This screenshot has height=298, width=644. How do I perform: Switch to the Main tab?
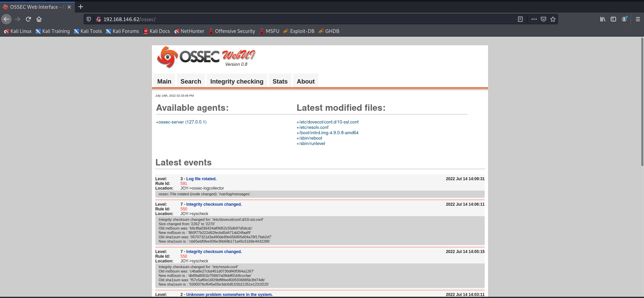pyautogui.click(x=164, y=81)
